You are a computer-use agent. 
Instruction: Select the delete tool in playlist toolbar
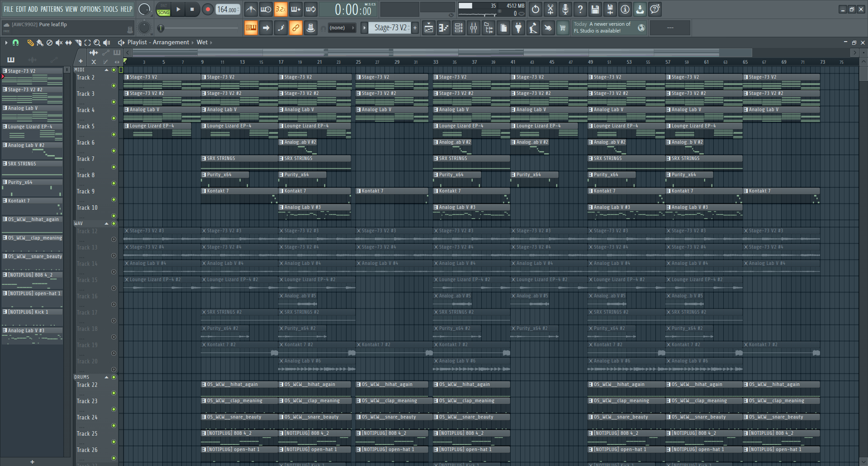49,42
